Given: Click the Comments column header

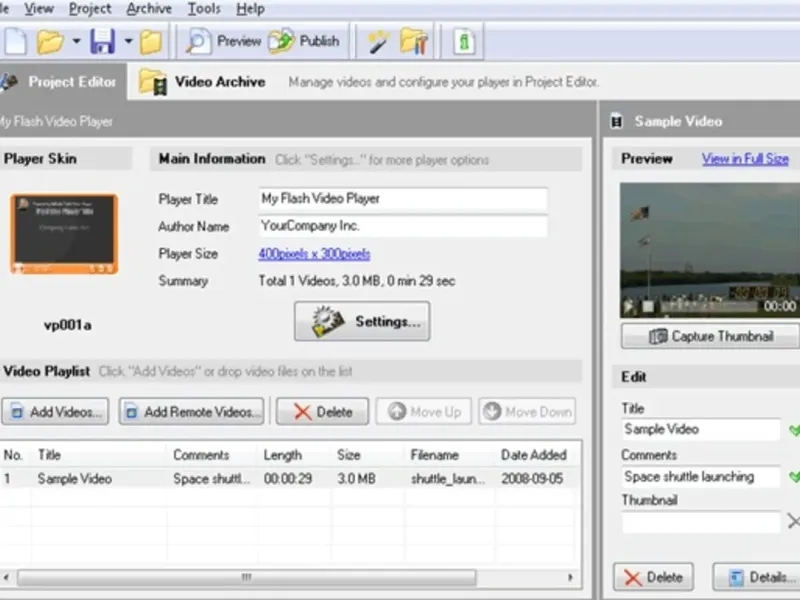Looking at the screenshot, I should point(212,455).
